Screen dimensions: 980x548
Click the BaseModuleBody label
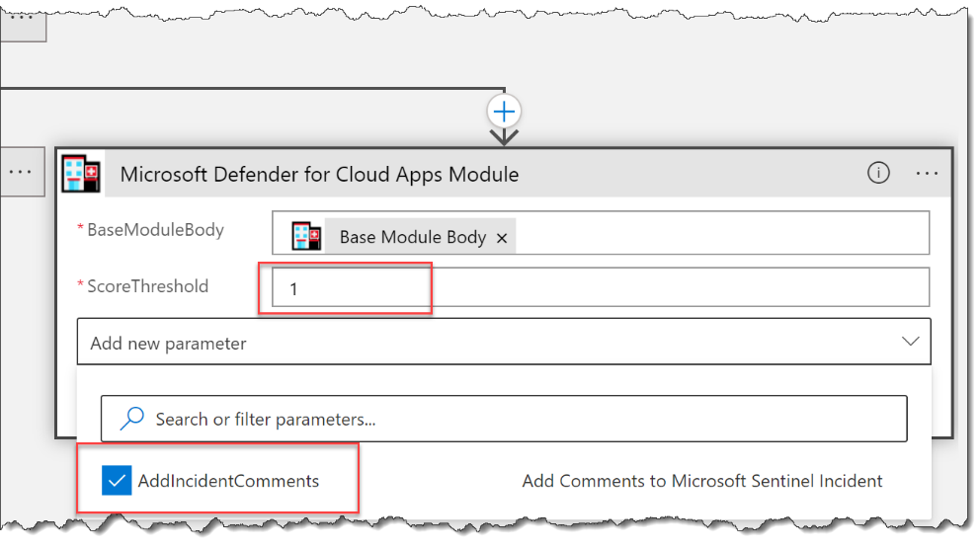[155, 230]
